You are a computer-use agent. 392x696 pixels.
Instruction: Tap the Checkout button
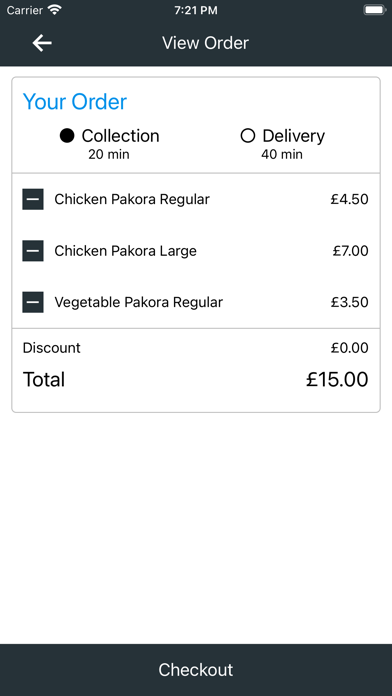tap(196, 670)
